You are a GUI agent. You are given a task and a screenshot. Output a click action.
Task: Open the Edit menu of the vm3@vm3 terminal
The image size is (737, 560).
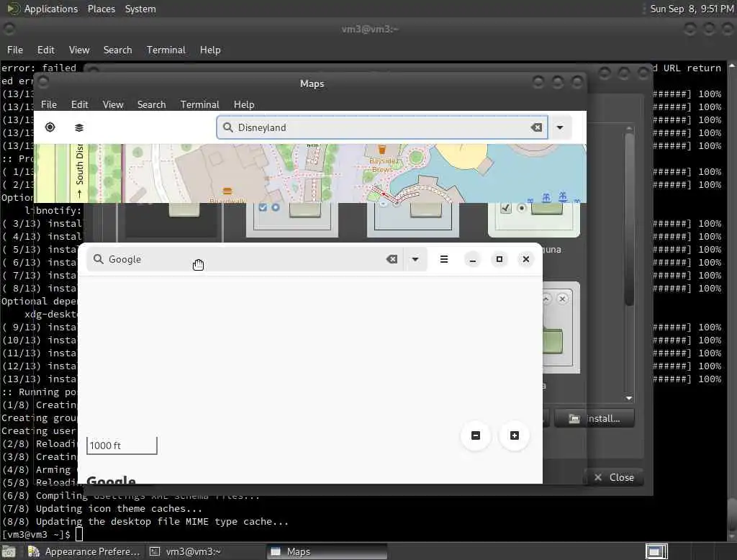45,50
